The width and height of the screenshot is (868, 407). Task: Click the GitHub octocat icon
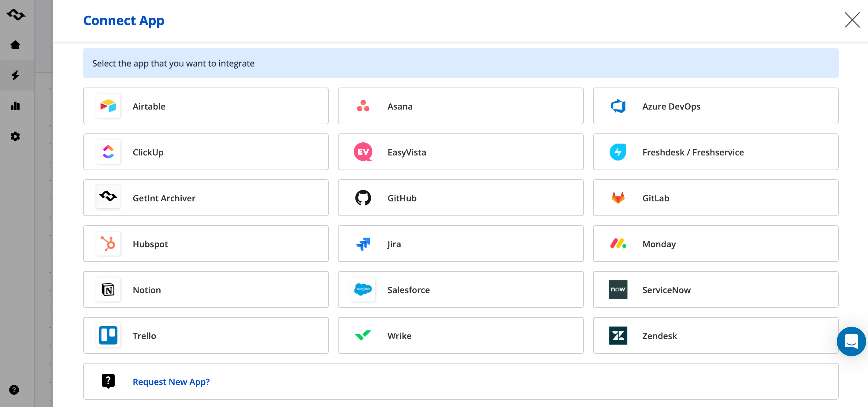pos(363,198)
